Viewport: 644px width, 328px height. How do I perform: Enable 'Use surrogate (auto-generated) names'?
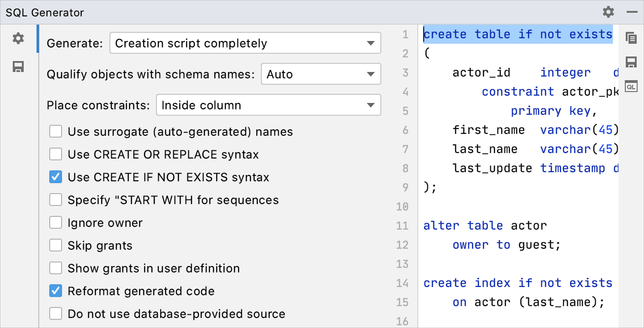coord(55,131)
